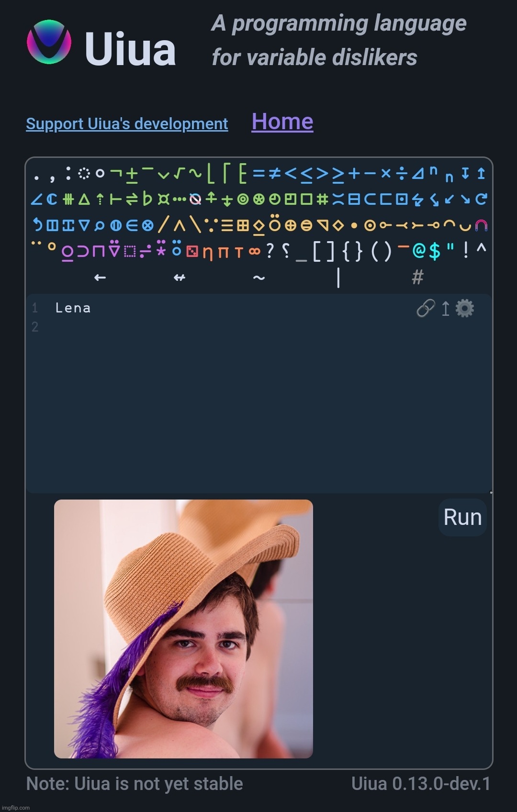Insert the rainbow arch glyph
Screen dimensions: 517x812
coord(482,225)
